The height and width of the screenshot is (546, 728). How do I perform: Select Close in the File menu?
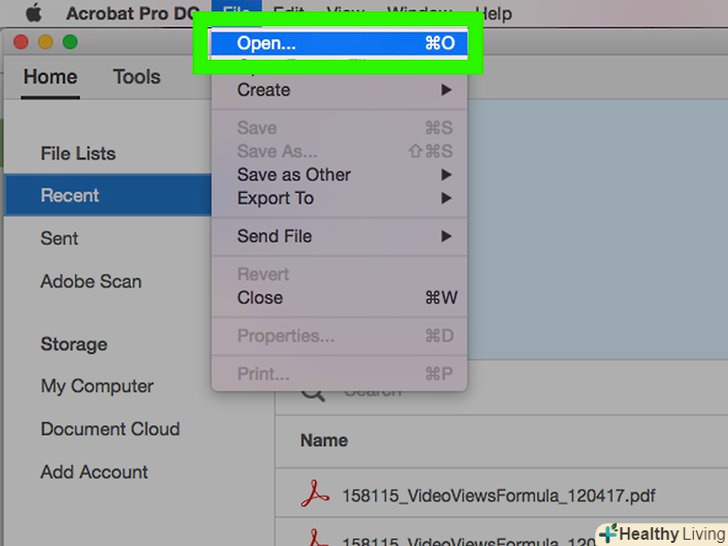339,298
